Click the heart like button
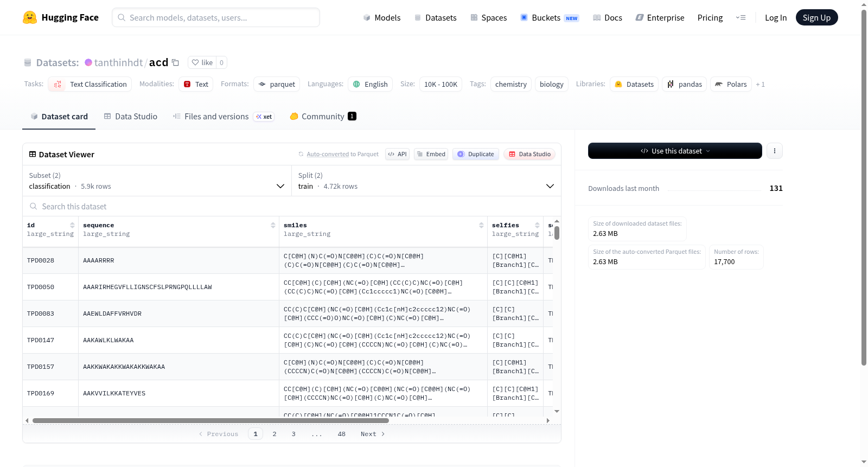 [x=202, y=62]
